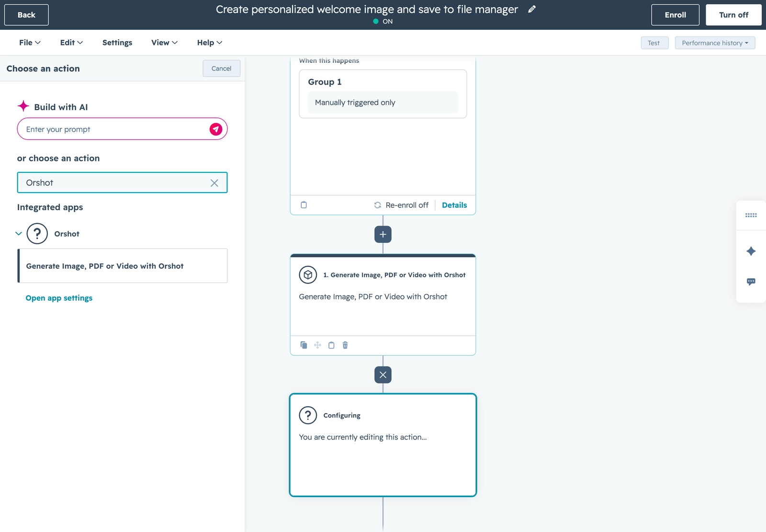Expand the Performance history dropdown

pos(715,43)
